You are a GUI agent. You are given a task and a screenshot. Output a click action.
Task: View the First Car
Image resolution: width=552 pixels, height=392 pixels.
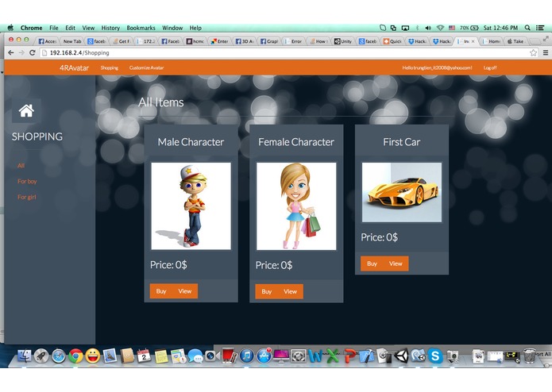coord(396,263)
